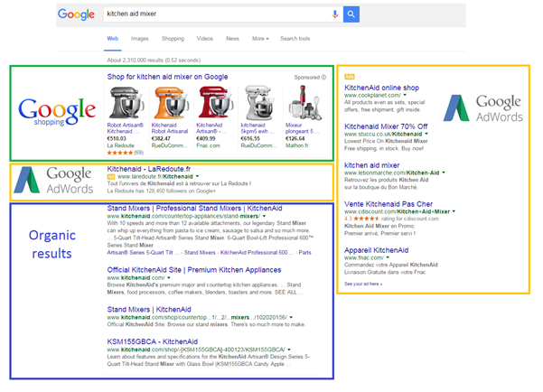Expand arrow beside KSM155GBCA URL
This screenshot has height=392, width=543.
point(289,350)
